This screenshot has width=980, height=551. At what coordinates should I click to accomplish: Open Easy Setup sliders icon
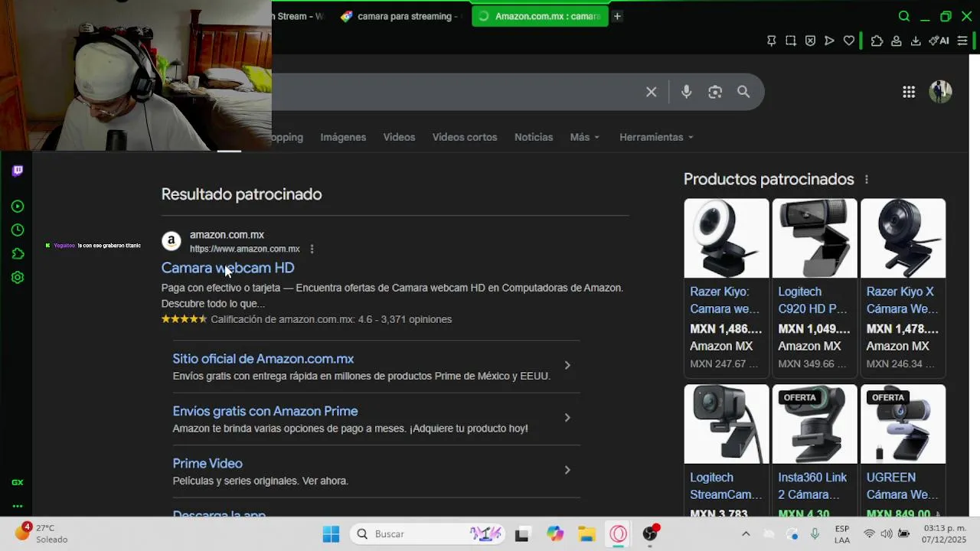click(962, 41)
